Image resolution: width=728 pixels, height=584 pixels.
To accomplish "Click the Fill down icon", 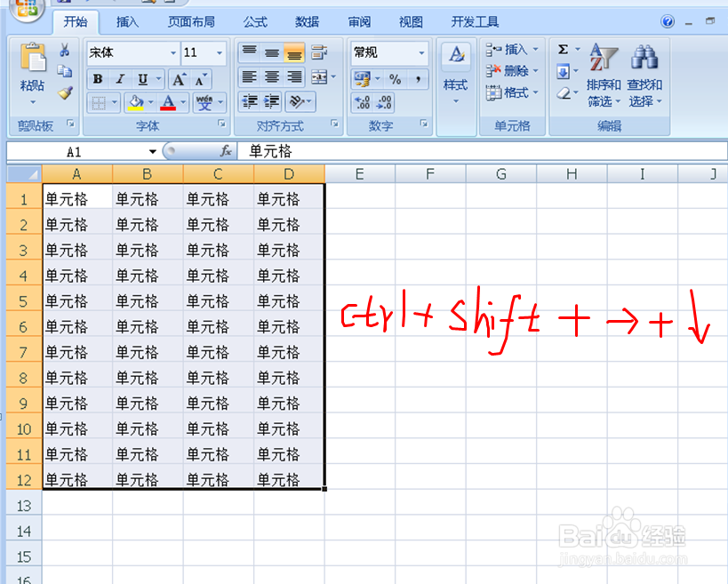I will pyautogui.click(x=563, y=71).
